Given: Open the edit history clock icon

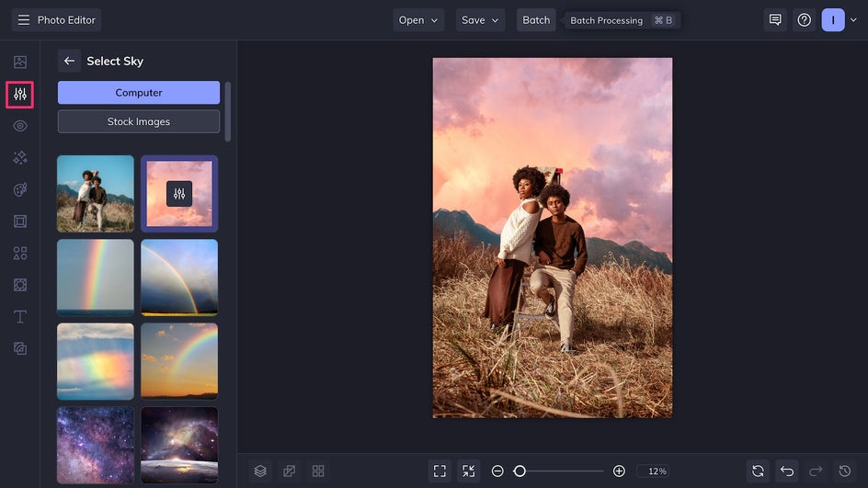Looking at the screenshot, I should [x=845, y=471].
